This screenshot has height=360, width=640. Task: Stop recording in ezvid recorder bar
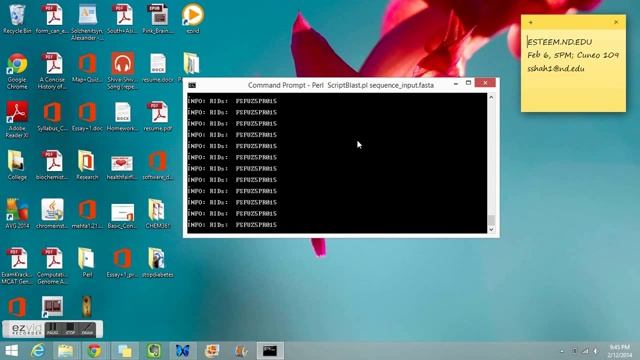(x=70, y=329)
